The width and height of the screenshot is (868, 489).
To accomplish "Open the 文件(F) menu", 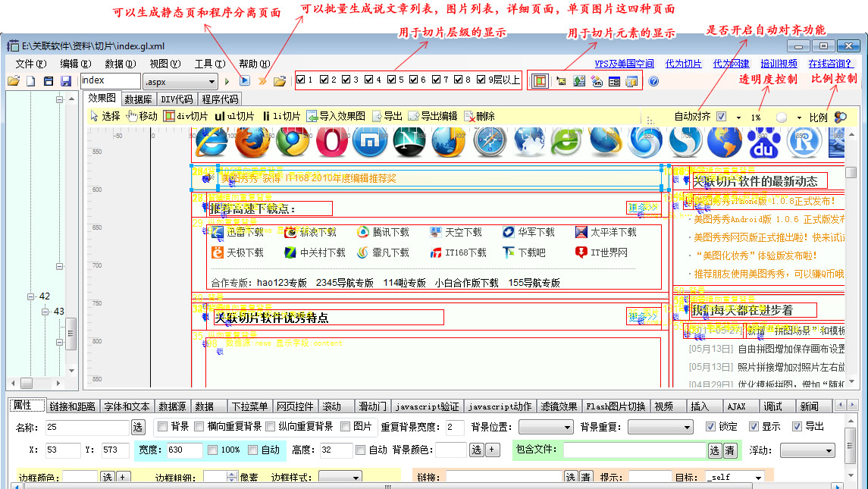I will (x=31, y=64).
